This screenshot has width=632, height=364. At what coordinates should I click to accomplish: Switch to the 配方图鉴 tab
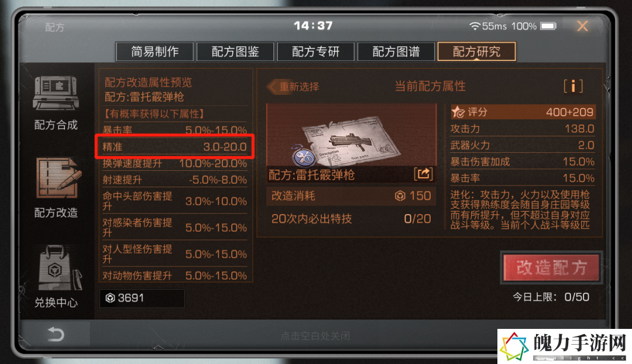pos(235,51)
